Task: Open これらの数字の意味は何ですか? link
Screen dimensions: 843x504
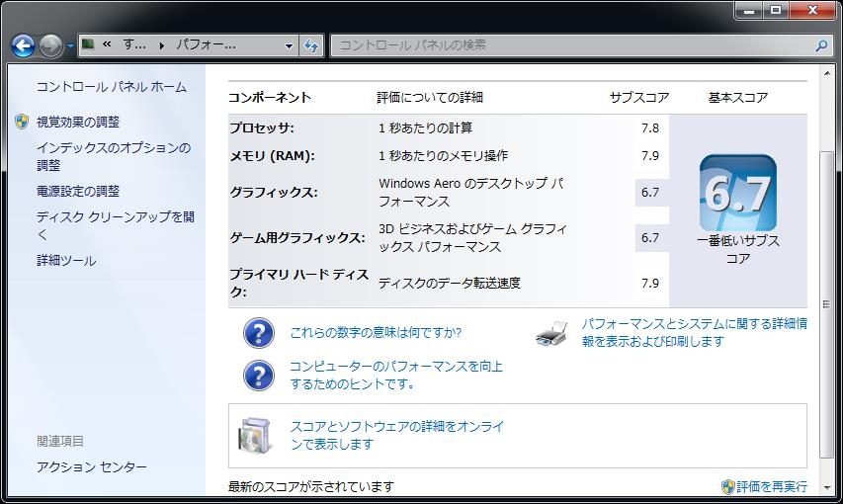Action: 376,332
